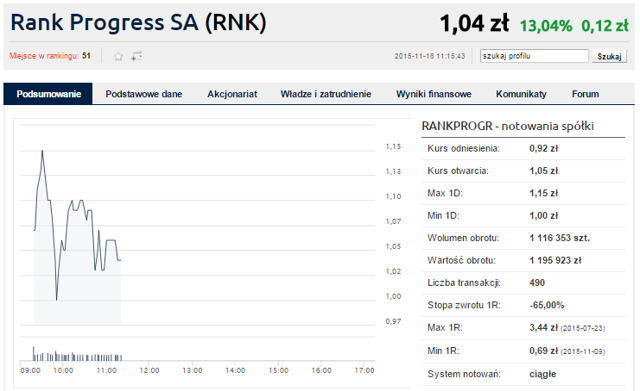Click the szukaj profilu search field

pos(534,56)
